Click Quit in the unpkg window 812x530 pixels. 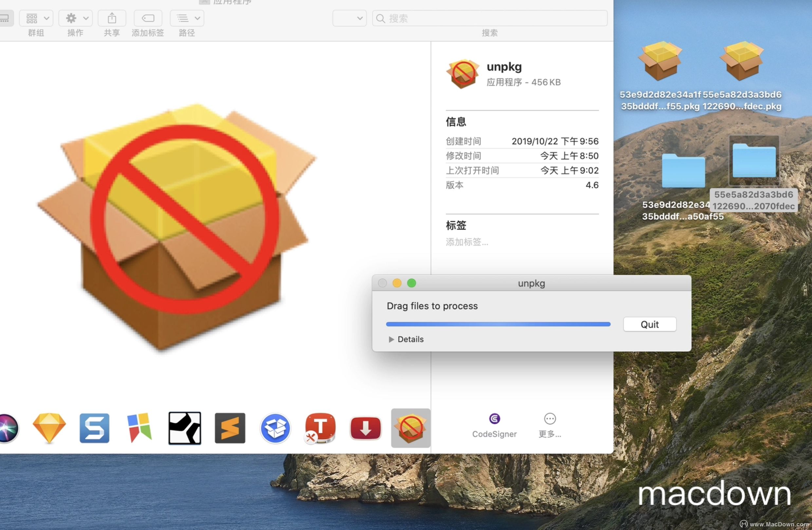tap(650, 324)
